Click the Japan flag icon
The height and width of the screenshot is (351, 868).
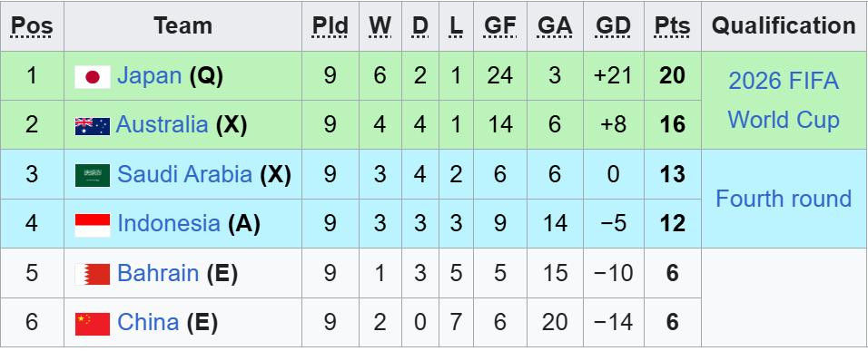click(93, 76)
